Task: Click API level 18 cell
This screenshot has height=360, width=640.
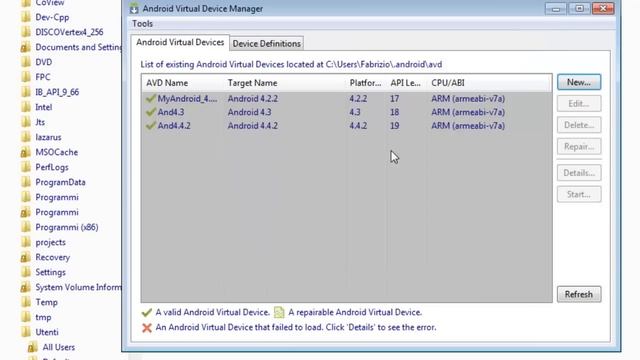Action: tap(394, 112)
